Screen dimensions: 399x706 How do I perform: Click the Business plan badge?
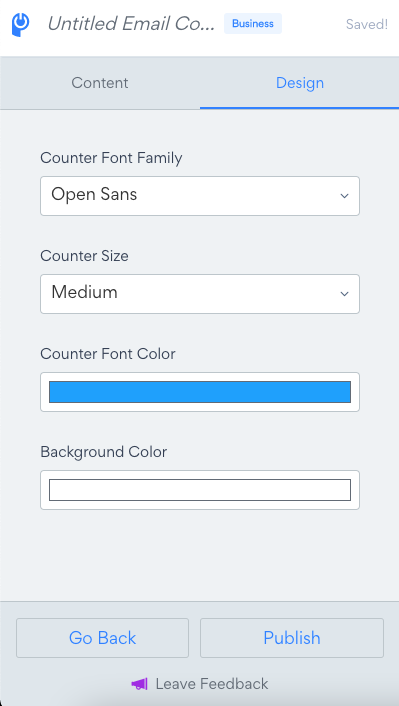(253, 23)
